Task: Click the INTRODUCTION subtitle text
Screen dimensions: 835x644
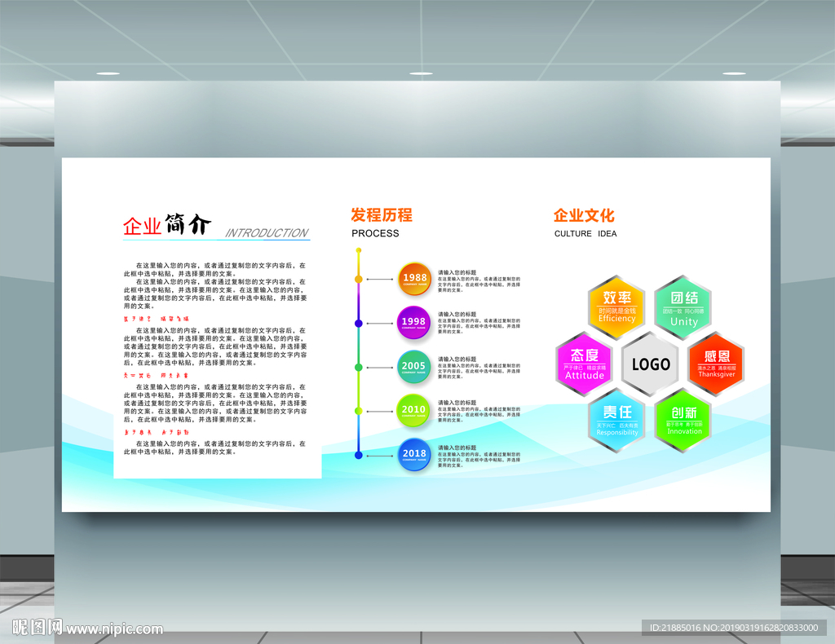Action: [267, 232]
